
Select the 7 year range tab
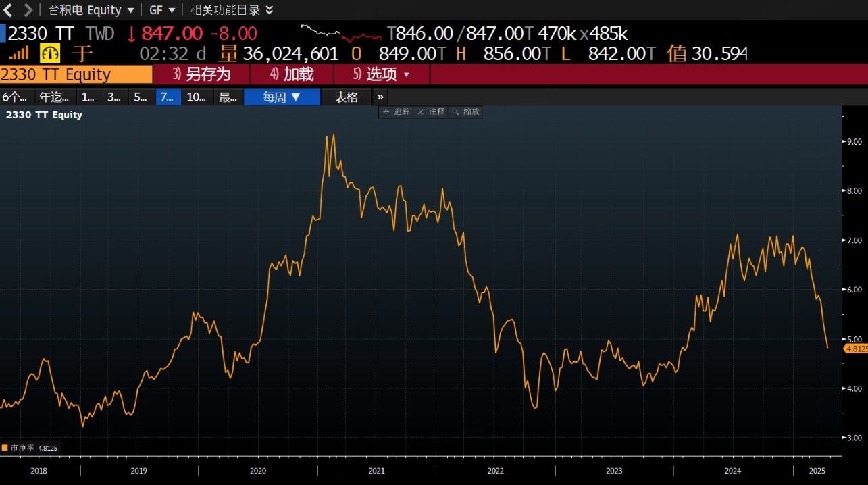pyautogui.click(x=168, y=97)
